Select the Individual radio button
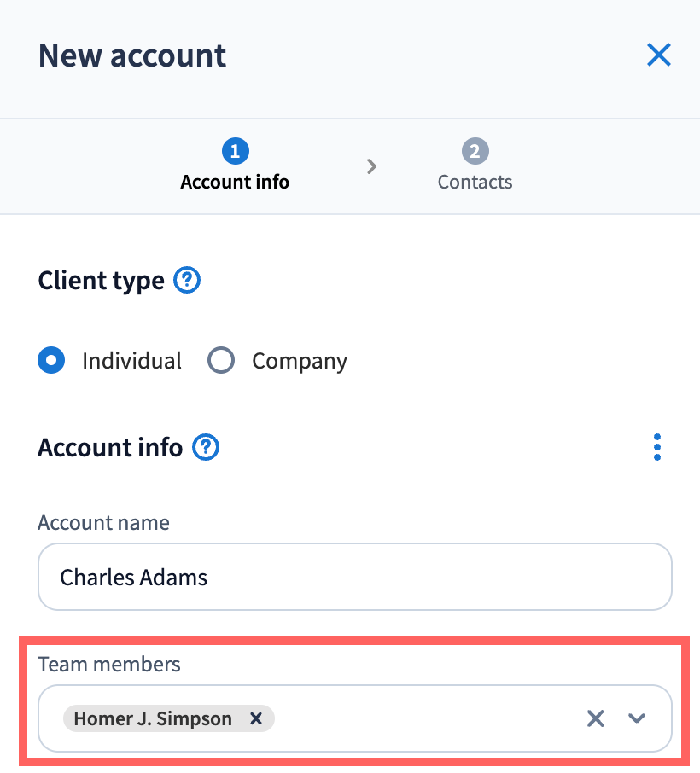Image resolution: width=700 pixels, height=773 pixels. (x=51, y=361)
